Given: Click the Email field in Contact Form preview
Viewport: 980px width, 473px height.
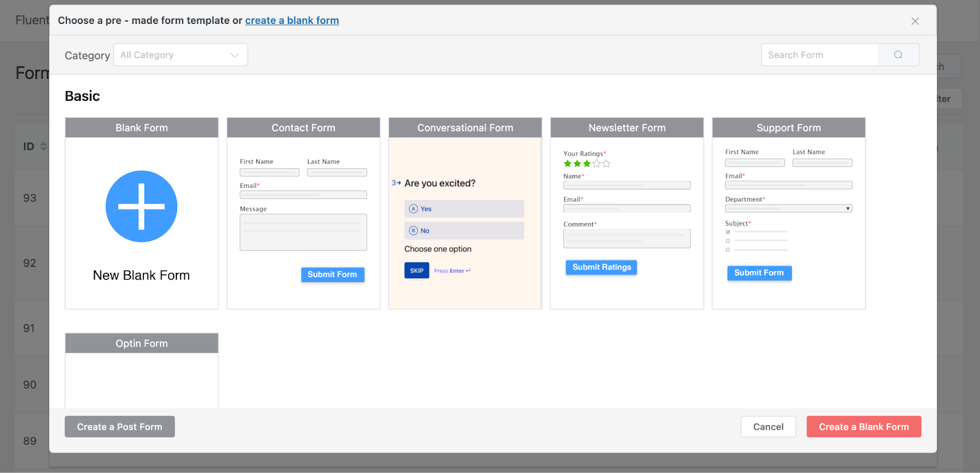Looking at the screenshot, I should [x=303, y=195].
